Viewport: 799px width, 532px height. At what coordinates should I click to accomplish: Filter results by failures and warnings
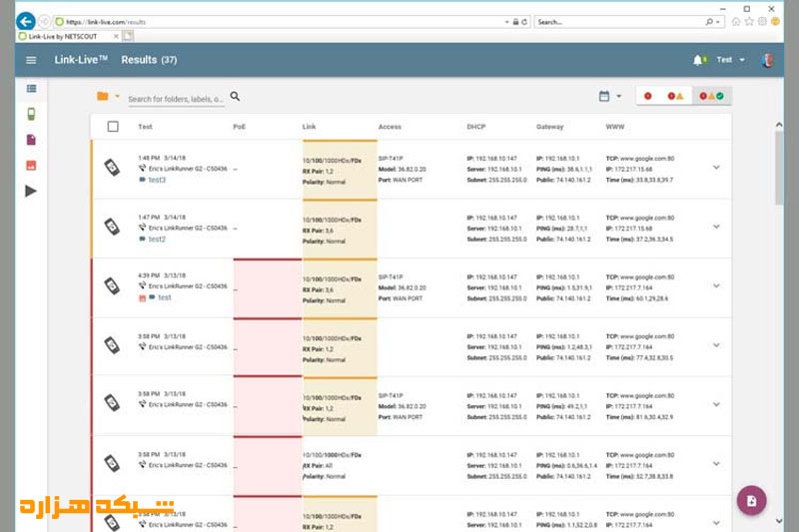[x=675, y=96]
